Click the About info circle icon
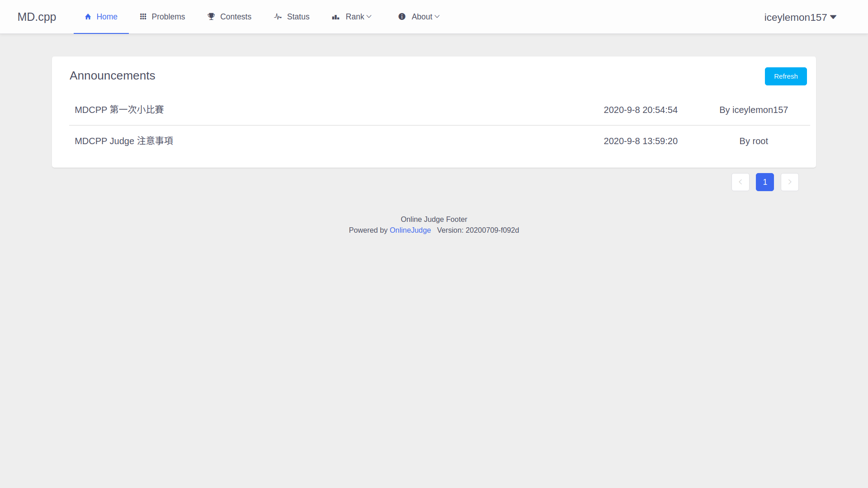 click(402, 17)
